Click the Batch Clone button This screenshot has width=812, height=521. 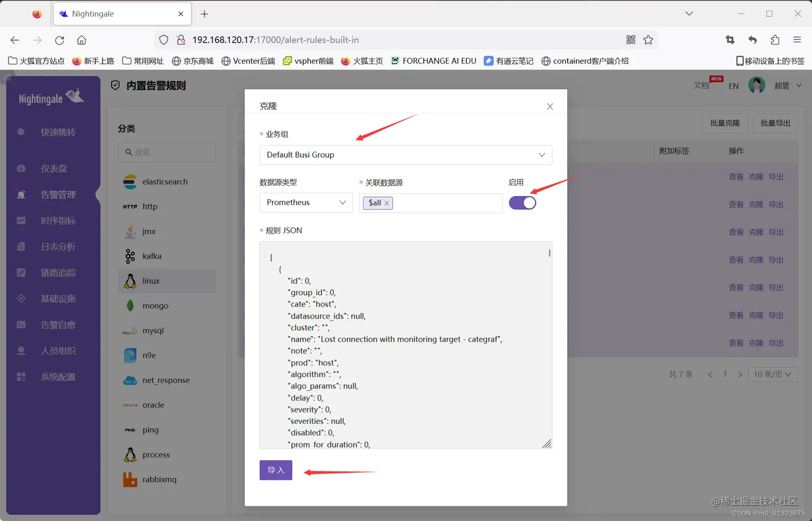(x=725, y=123)
